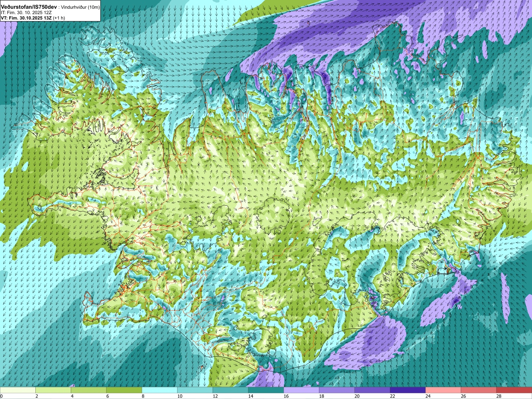Click the legend scale label "0"

[1, 396]
